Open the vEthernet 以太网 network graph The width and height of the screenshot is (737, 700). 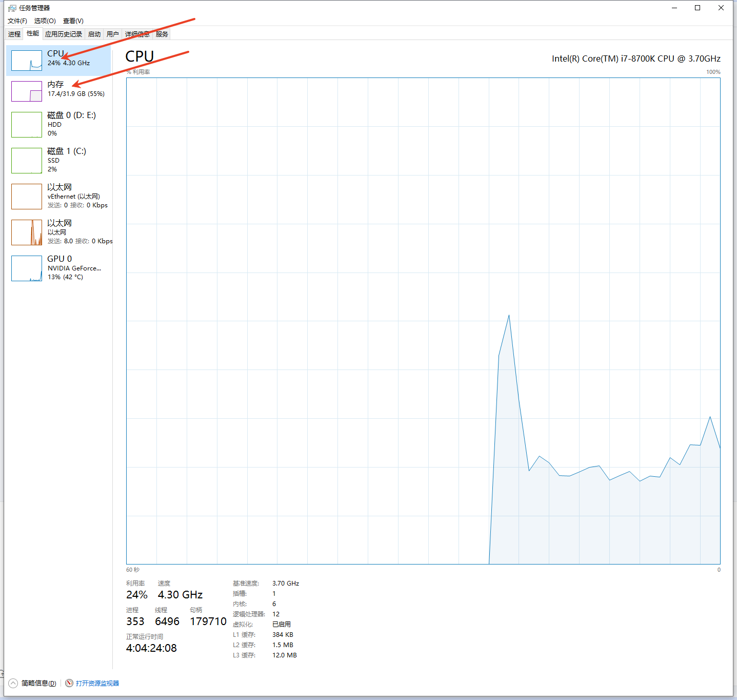coord(27,197)
